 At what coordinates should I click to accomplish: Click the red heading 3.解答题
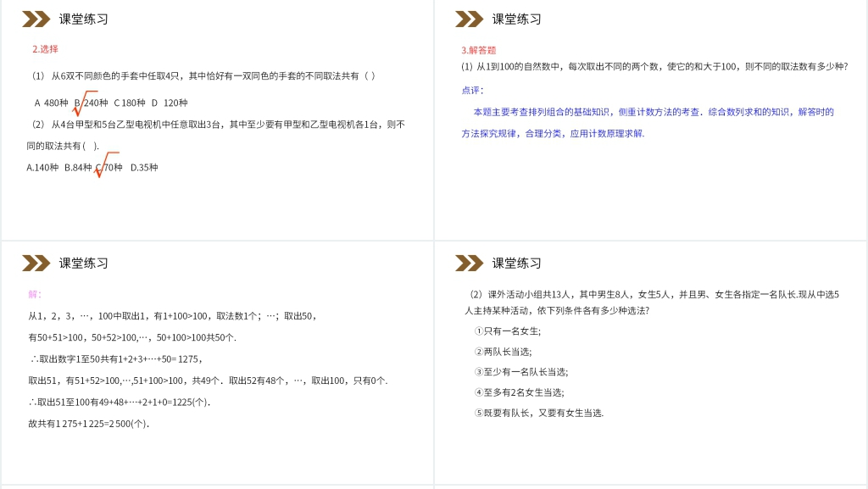tap(479, 50)
